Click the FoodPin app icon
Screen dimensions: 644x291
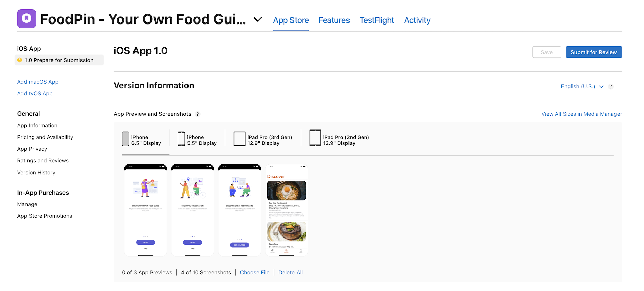tap(26, 18)
